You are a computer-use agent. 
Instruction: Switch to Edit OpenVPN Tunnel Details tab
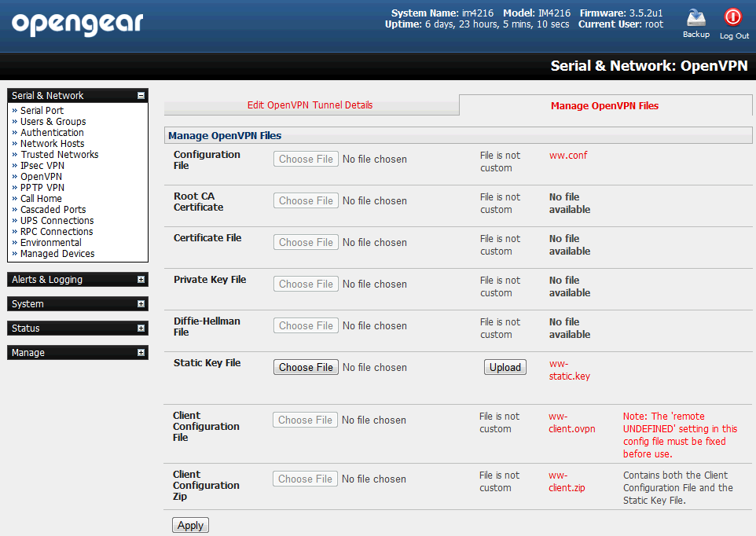(x=310, y=105)
